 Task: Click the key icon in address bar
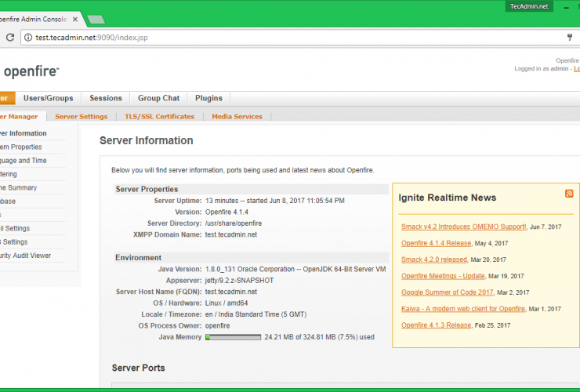(x=569, y=37)
